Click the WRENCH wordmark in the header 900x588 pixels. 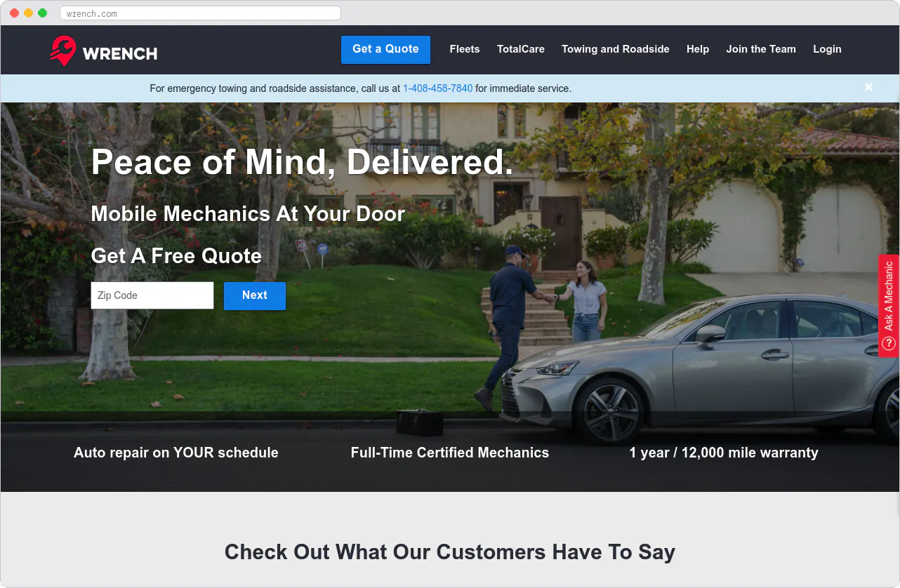121,52
